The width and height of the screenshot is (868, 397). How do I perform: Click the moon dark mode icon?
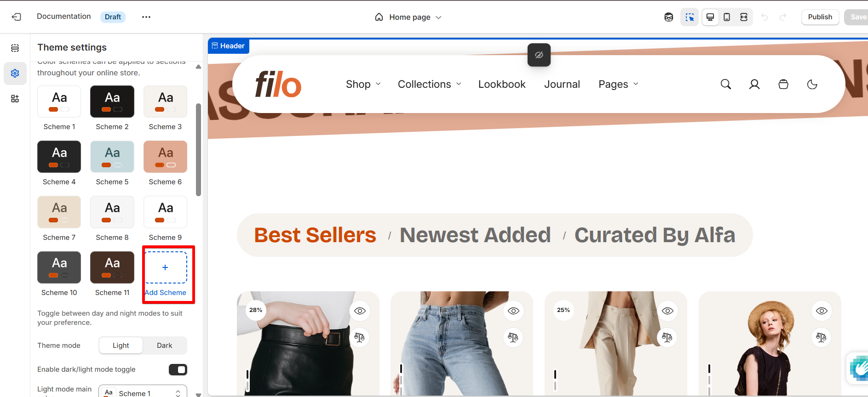[x=812, y=84]
